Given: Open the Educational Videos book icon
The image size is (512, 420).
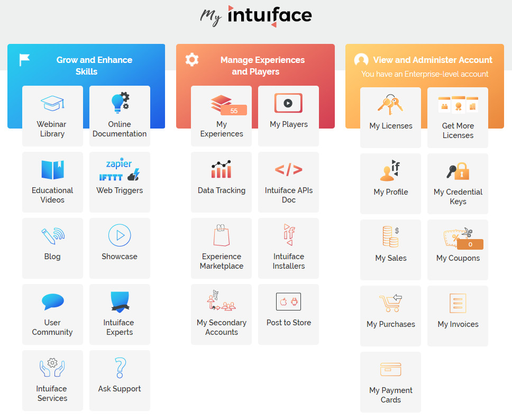Looking at the screenshot, I should pos(52,169).
